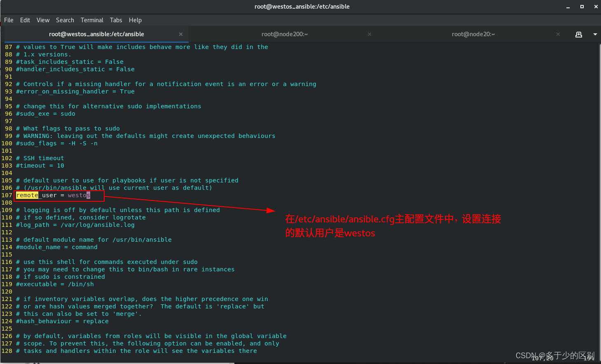601x364 pixels.
Task: Click '# if sudo is constrained' comment
Action: (x=61, y=277)
